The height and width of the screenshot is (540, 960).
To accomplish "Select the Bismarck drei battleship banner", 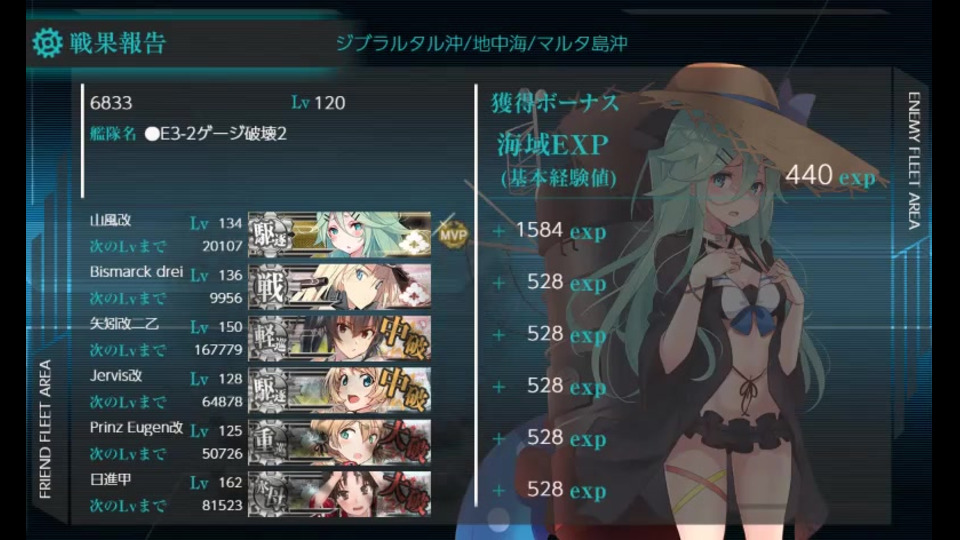I will 340,287.
